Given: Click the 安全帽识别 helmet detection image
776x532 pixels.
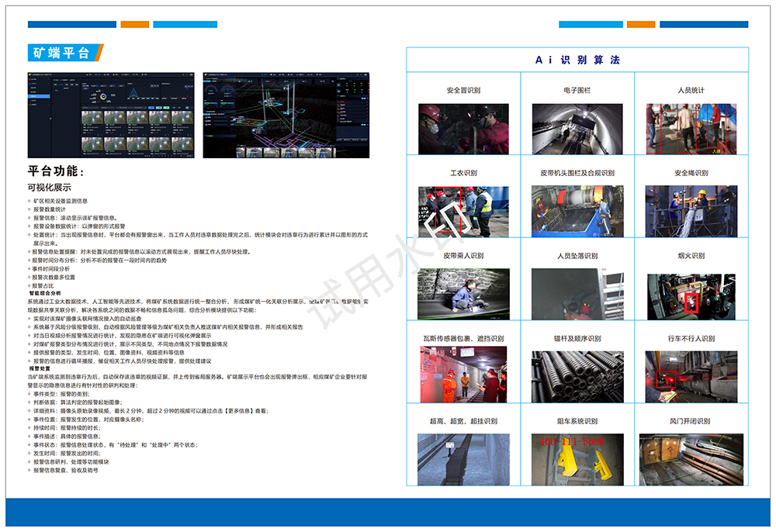Looking at the screenshot, I should click(463, 129).
